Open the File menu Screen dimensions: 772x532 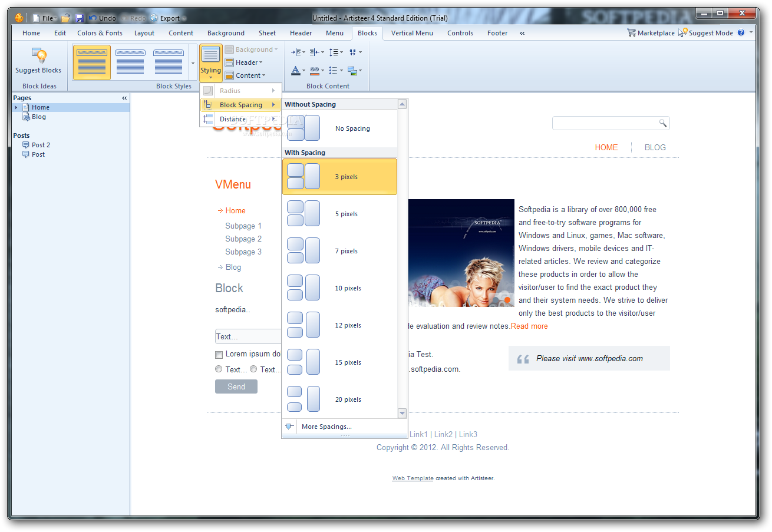point(44,18)
